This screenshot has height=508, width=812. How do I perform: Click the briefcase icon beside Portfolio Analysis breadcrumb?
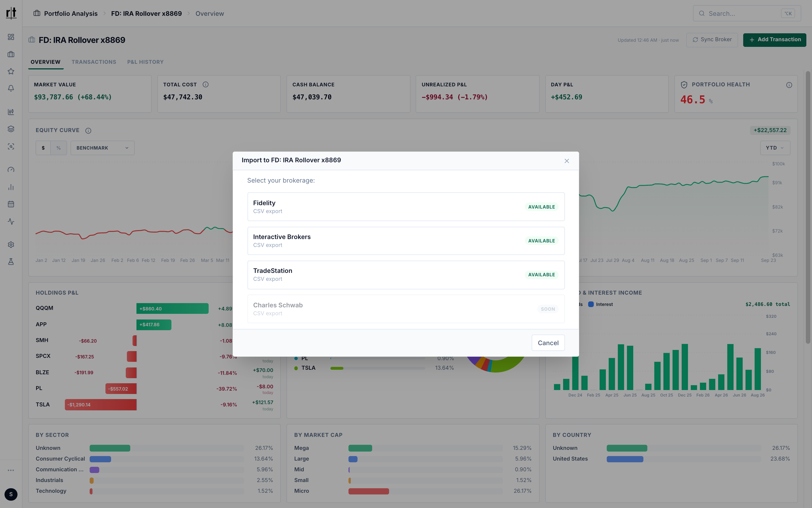coord(37,14)
